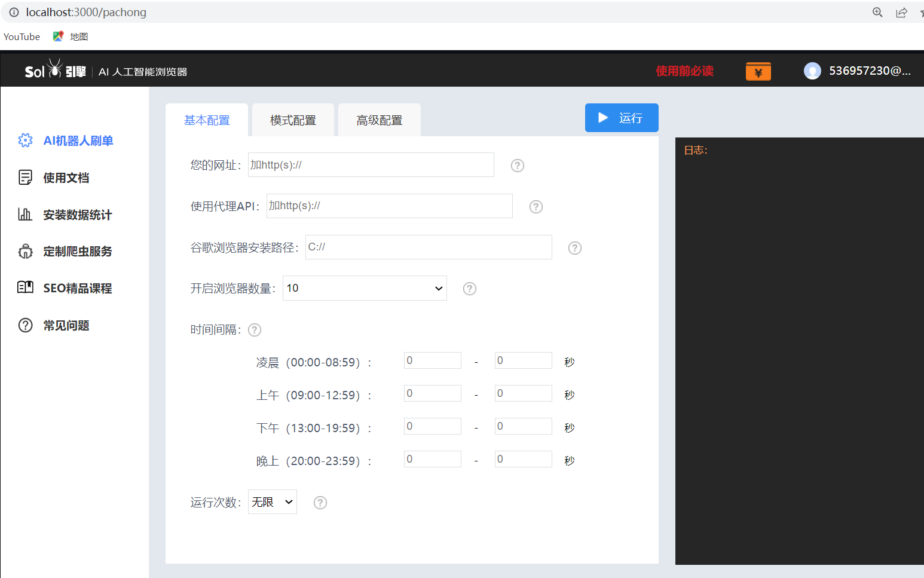The image size is (924, 578).
Task: Open help icon next to 开启浏览器数量 dropdown
Action: click(x=470, y=289)
